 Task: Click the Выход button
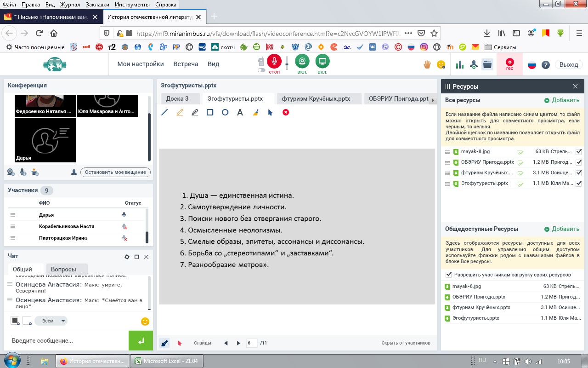(x=569, y=65)
